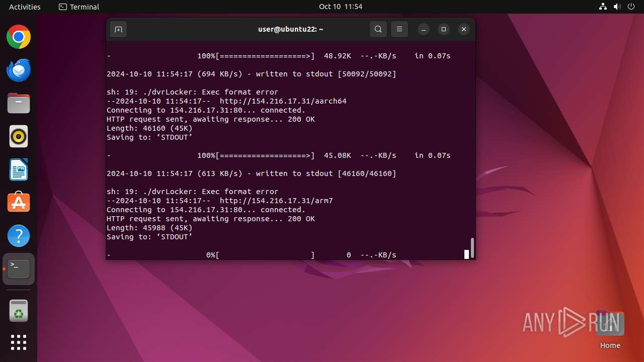Open Thunderbird mail from the dock
This screenshot has height=362, width=644.
(x=19, y=70)
